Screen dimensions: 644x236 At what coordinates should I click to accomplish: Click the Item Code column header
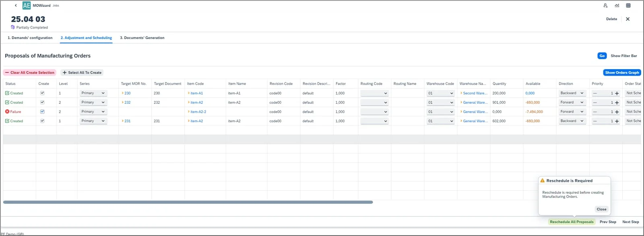click(x=195, y=84)
